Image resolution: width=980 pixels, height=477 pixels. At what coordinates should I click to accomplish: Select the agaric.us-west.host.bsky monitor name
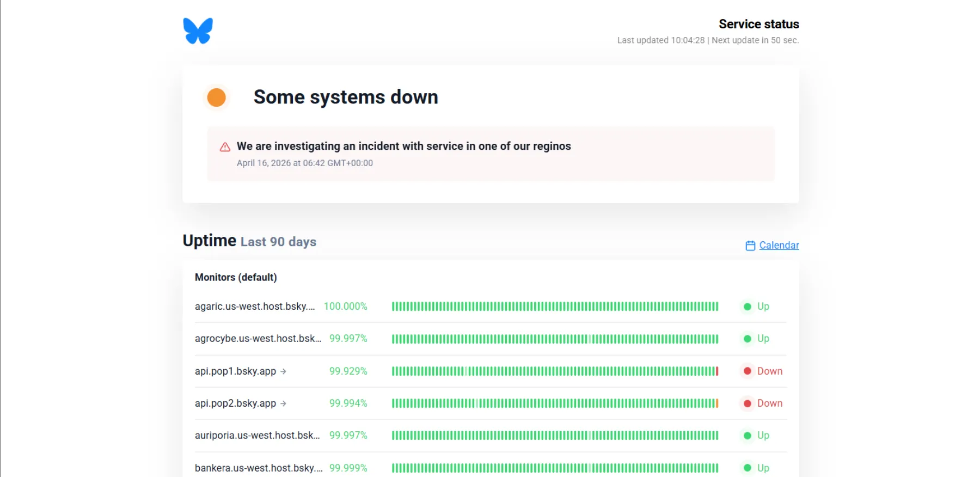tap(255, 307)
